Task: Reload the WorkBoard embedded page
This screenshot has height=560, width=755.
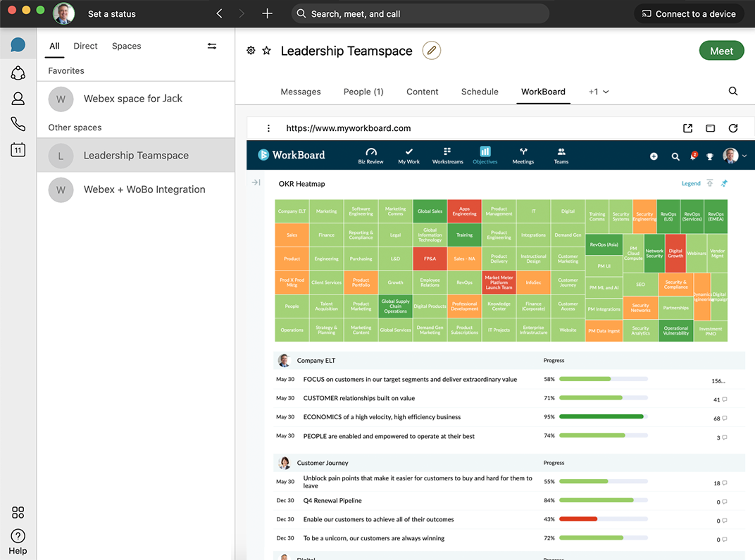Action: point(733,128)
